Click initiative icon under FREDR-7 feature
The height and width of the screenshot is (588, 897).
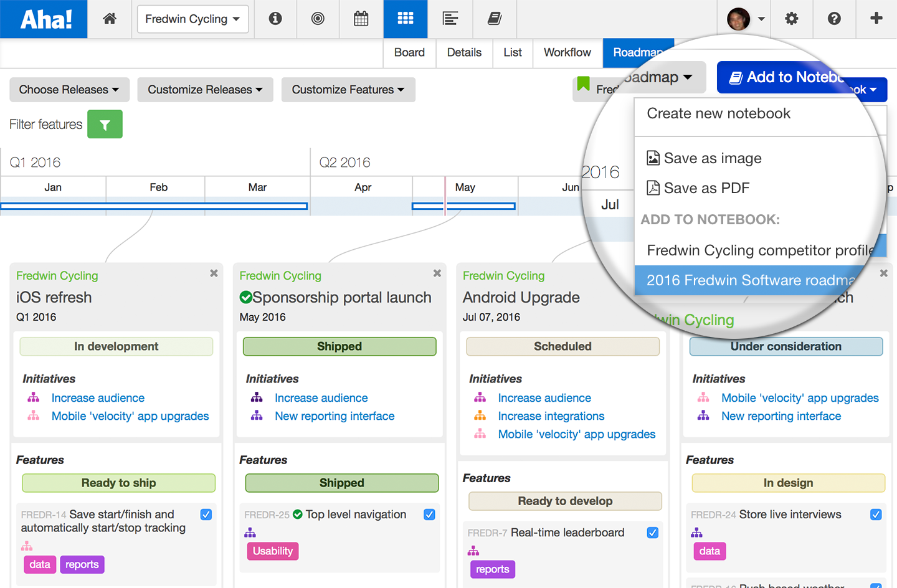click(x=473, y=551)
